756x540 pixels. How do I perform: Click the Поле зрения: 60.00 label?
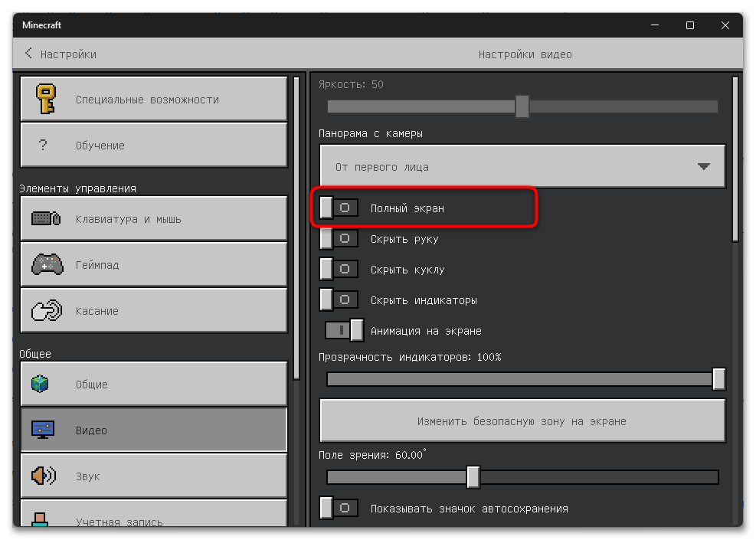pos(372,455)
